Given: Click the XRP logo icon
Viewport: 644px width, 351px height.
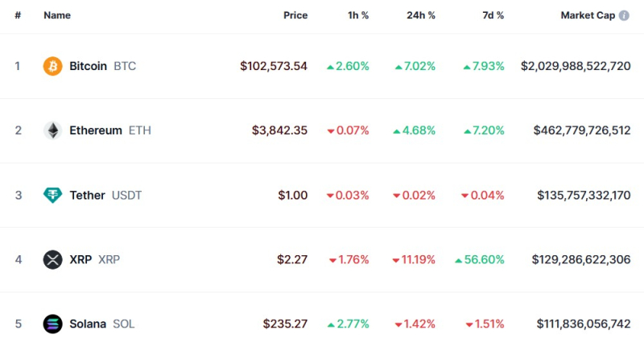Looking at the screenshot, I should click(52, 259).
